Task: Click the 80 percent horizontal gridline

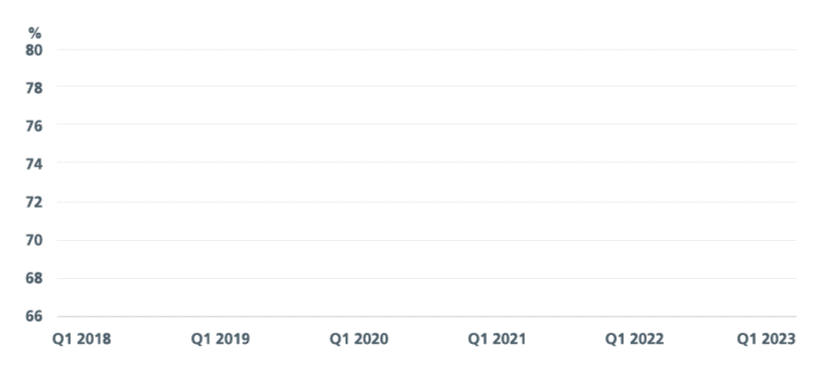Action: 427,50
